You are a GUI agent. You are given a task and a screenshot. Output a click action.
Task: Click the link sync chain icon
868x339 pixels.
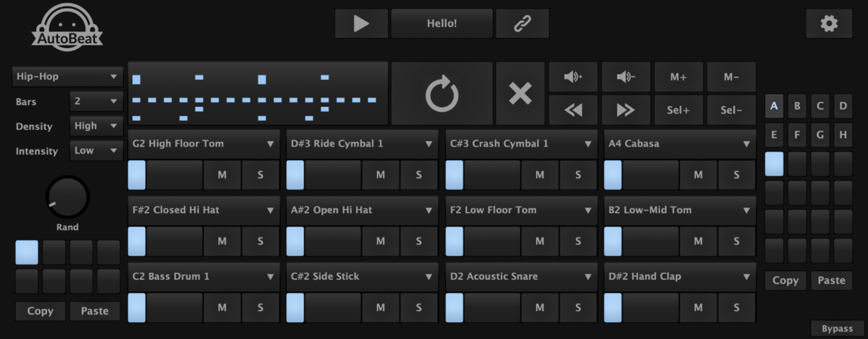coord(522,23)
